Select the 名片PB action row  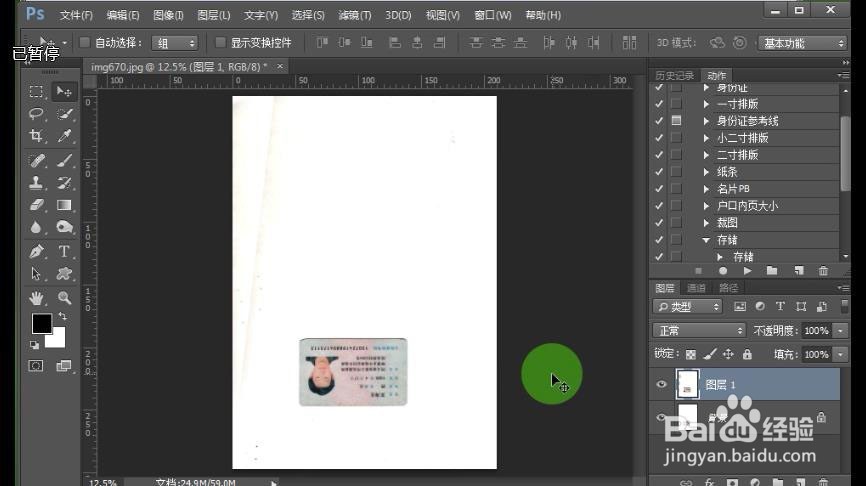[x=746, y=189]
